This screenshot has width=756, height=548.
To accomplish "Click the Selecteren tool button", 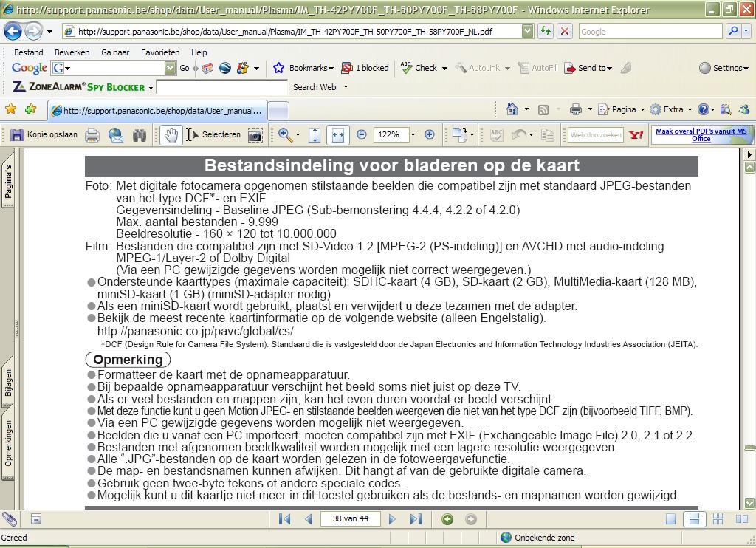I will click(x=213, y=134).
